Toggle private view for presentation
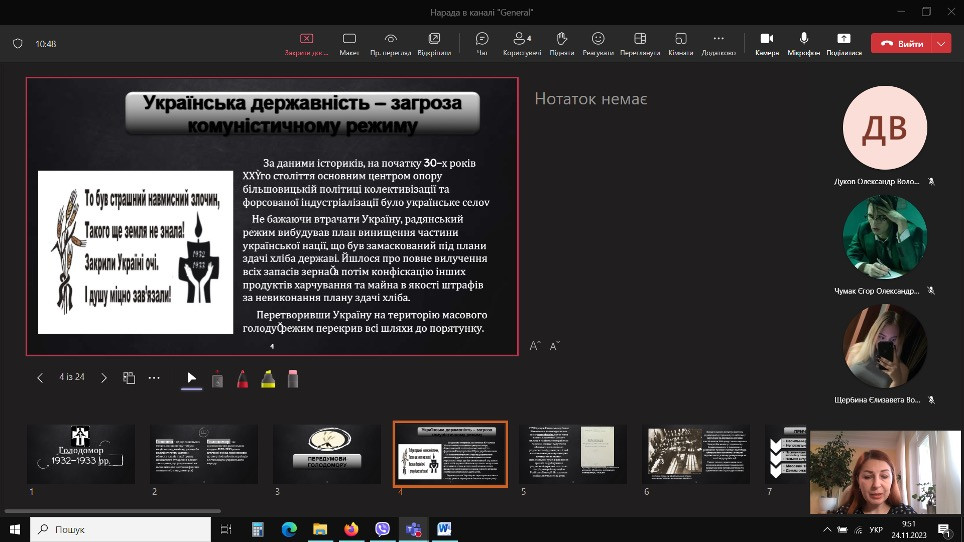Image resolution: width=964 pixels, height=542 pixels. coord(391,42)
